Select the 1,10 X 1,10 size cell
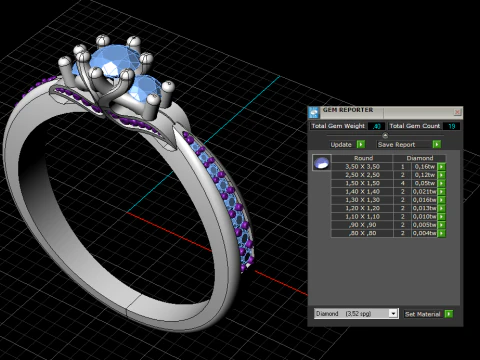 [x=362, y=217]
